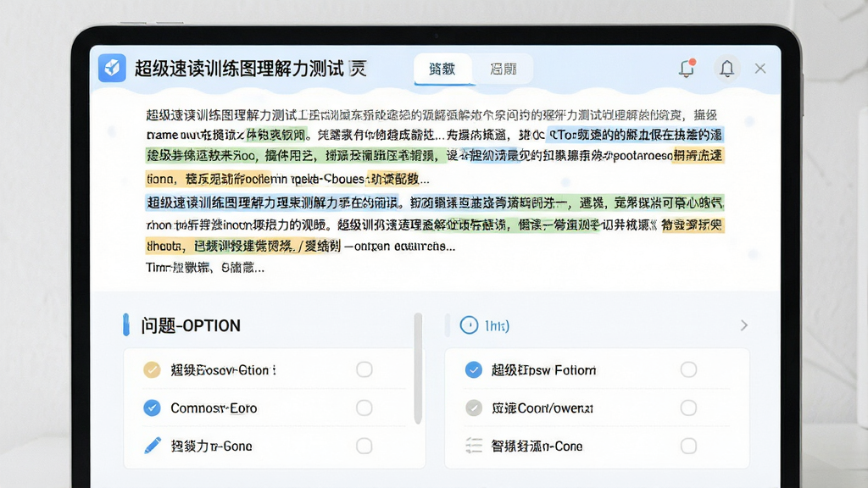Select radio button for Comnosr-Eoro
The width and height of the screenshot is (868, 488).
click(364, 408)
